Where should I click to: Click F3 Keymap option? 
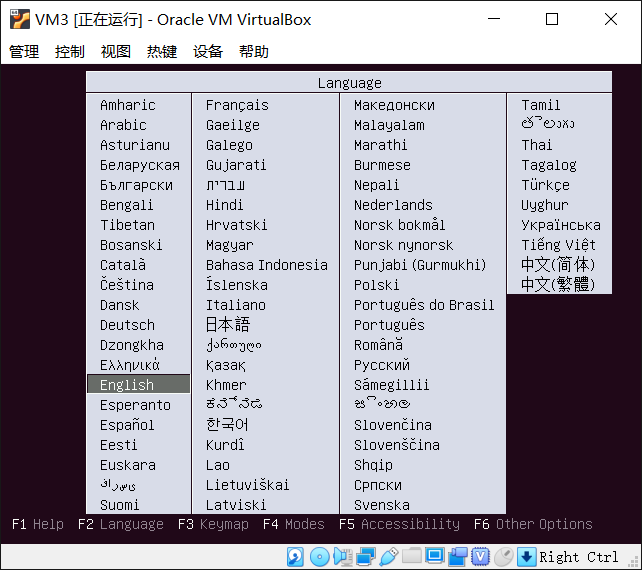point(213,524)
